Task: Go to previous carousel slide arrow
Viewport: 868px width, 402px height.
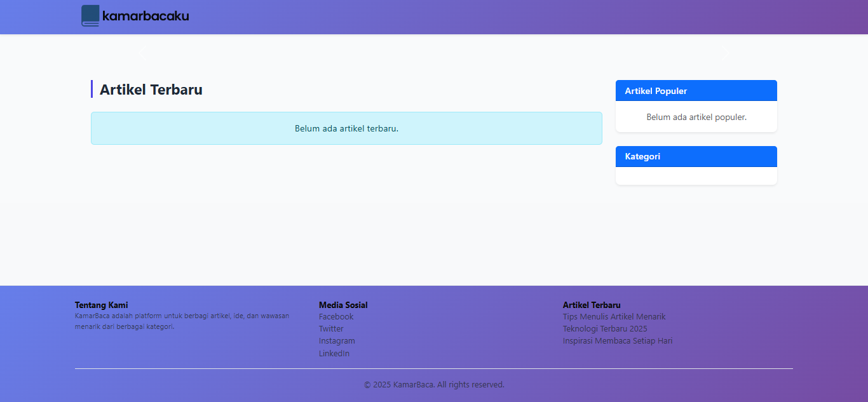Action: click(143, 52)
